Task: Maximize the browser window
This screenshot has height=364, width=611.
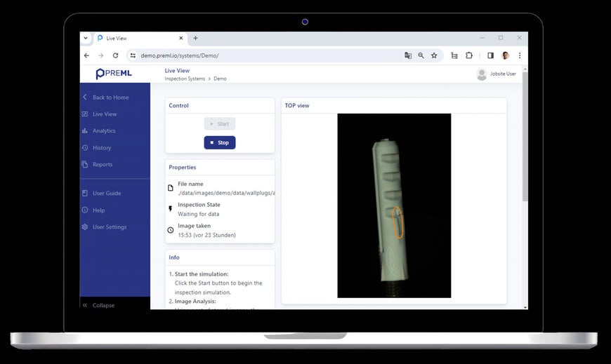Action: [501, 38]
